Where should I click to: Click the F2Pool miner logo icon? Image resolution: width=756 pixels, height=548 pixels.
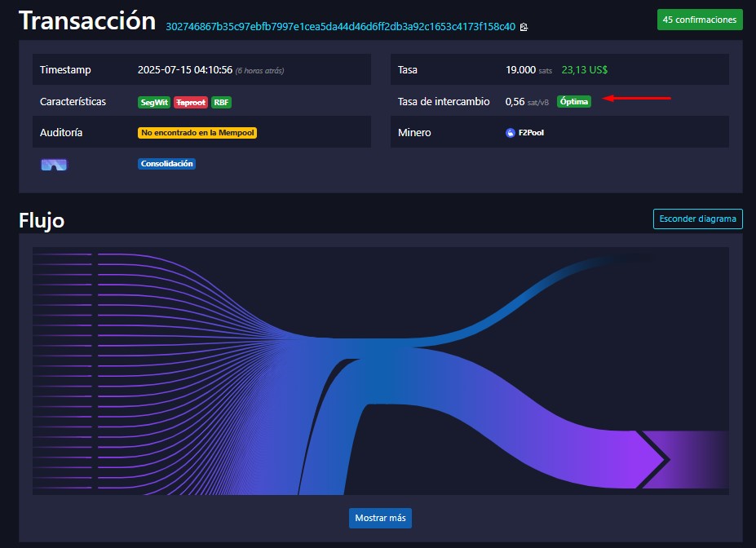[511, 132]
